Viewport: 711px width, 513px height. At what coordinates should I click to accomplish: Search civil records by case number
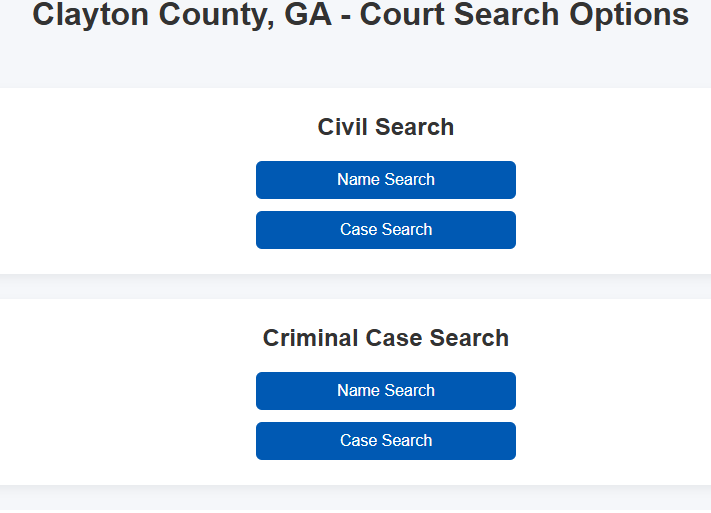(x=386, y=230)
